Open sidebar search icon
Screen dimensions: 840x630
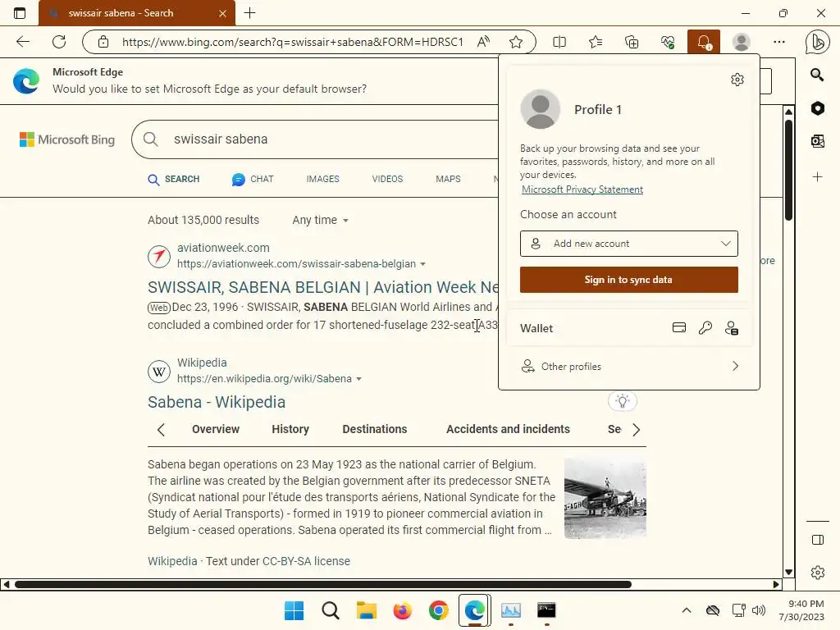[817, 75]
